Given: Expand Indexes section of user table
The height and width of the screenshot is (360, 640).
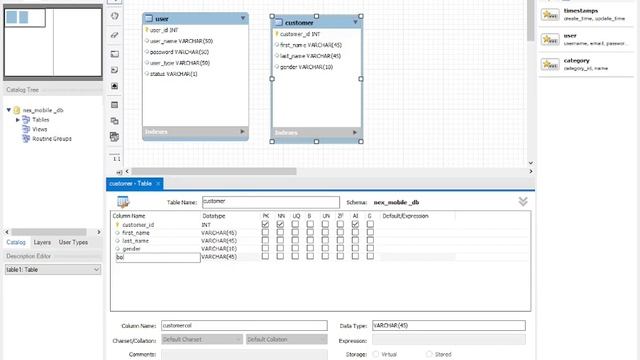Looking at the screenshot, I should point(242,131).
